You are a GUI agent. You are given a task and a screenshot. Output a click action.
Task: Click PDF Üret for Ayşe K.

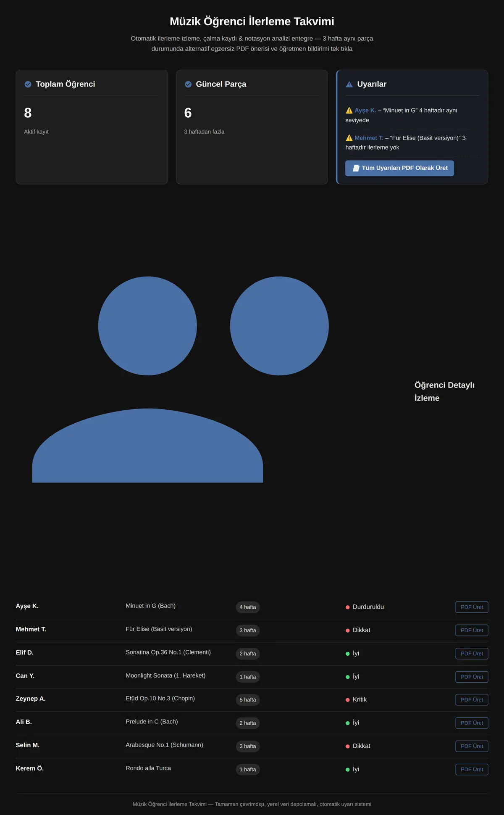coord(472,607)
